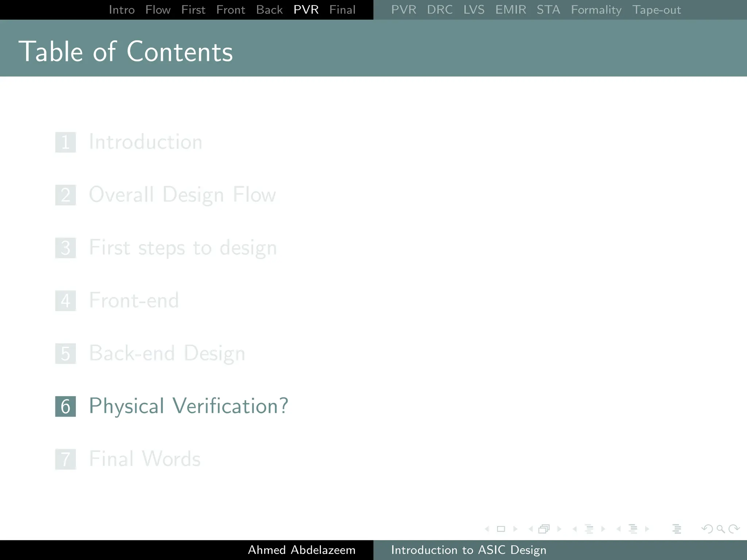Open the DRC subsection
747x560 pixels.
440,10
